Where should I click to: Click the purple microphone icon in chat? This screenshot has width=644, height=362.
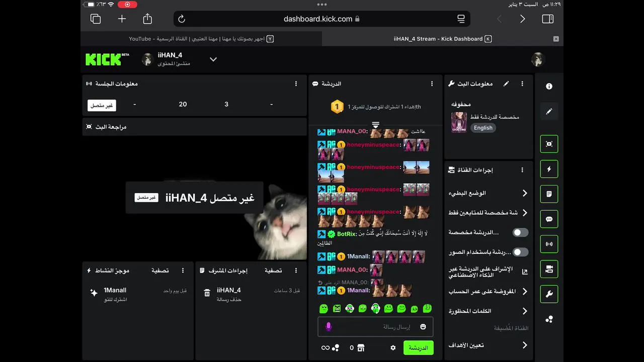tap(329, 327)
